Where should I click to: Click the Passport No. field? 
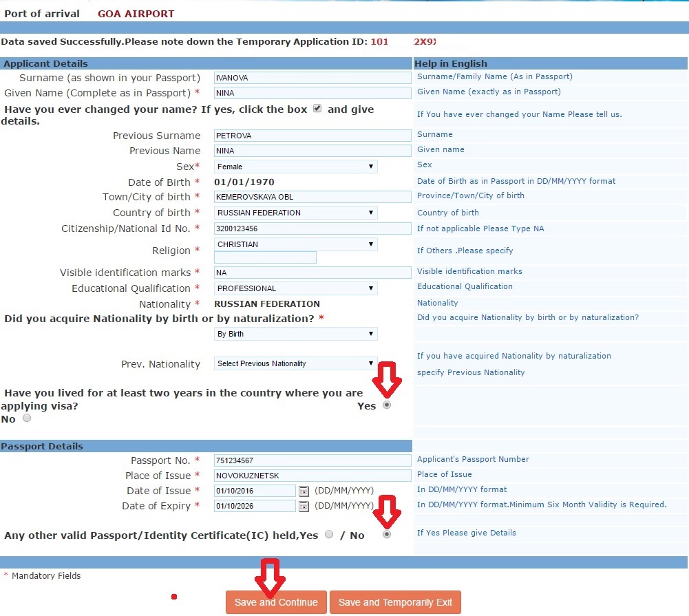[x=312, y=460]
